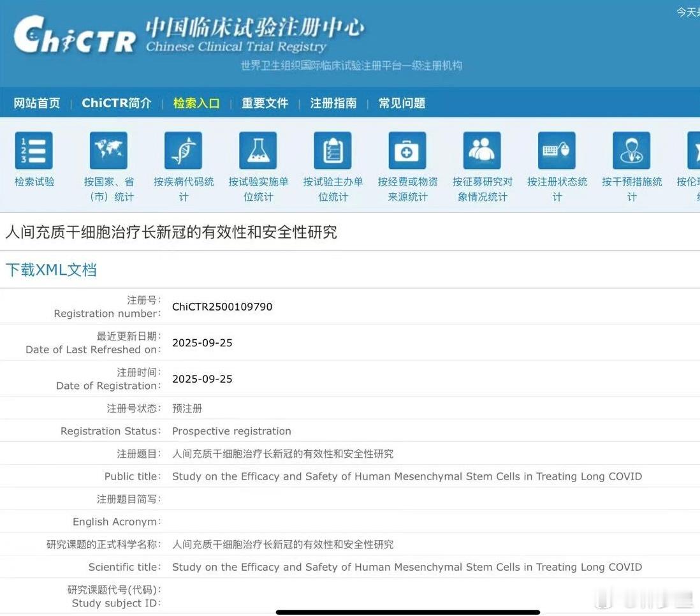This screenshot has width=700, height=616.
Task: Open 重要文件 menu item
Action: [x=265, y=103]
